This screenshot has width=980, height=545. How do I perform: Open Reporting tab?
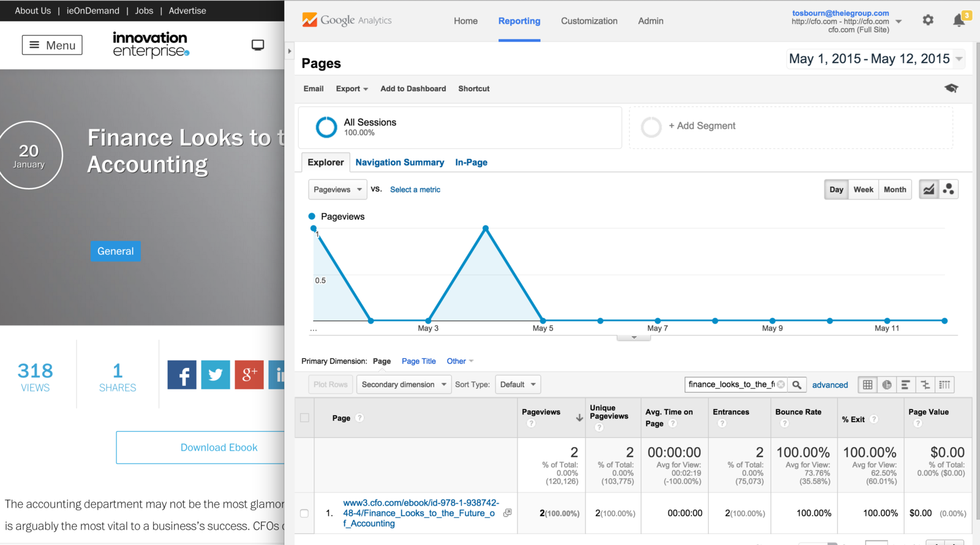pyautogui.click(x=519, y=21)
